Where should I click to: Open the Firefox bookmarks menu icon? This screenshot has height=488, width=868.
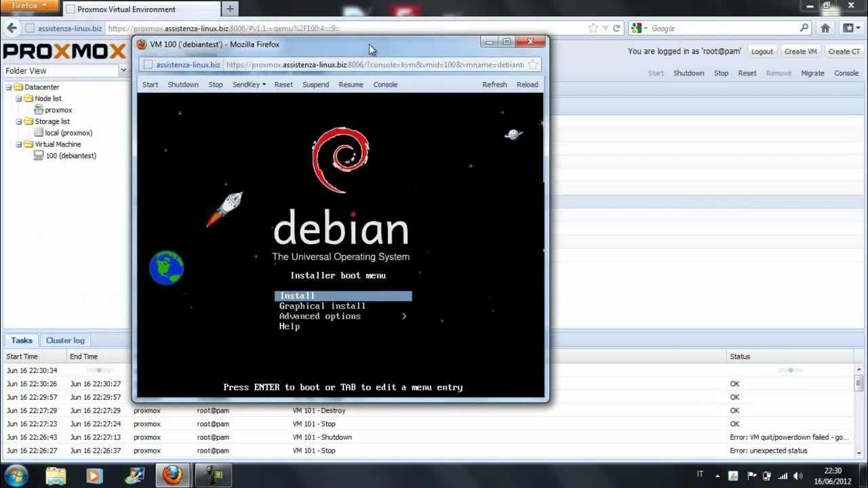[850, 28]
